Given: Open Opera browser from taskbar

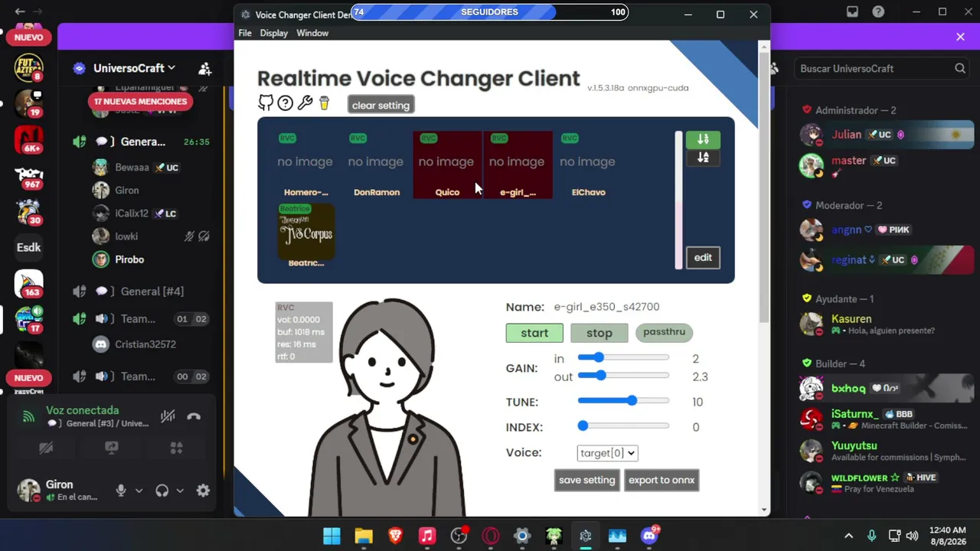Looking at the screenshot, I should coord(491,536).
